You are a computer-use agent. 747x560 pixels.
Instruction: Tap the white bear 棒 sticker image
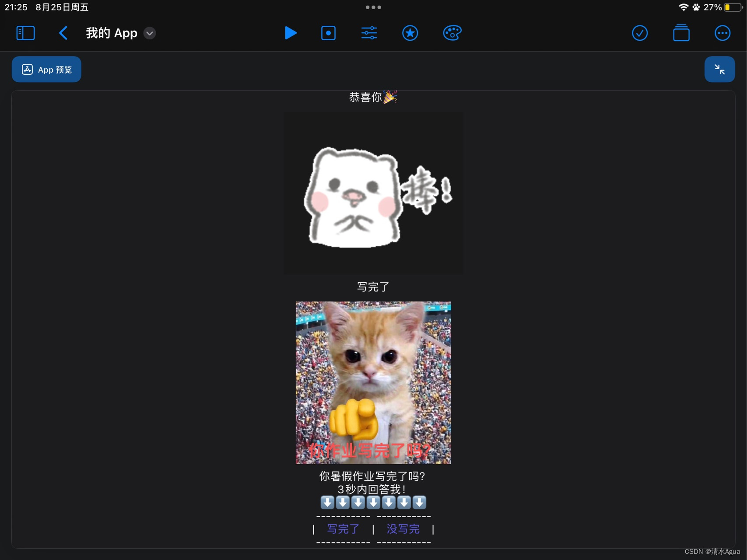(x=373, y=193)
